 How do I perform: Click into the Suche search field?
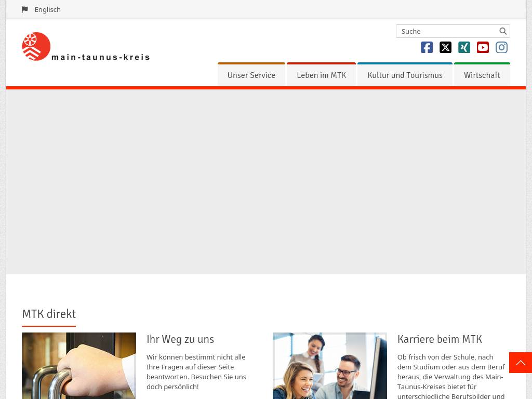[x=447, y=31]
